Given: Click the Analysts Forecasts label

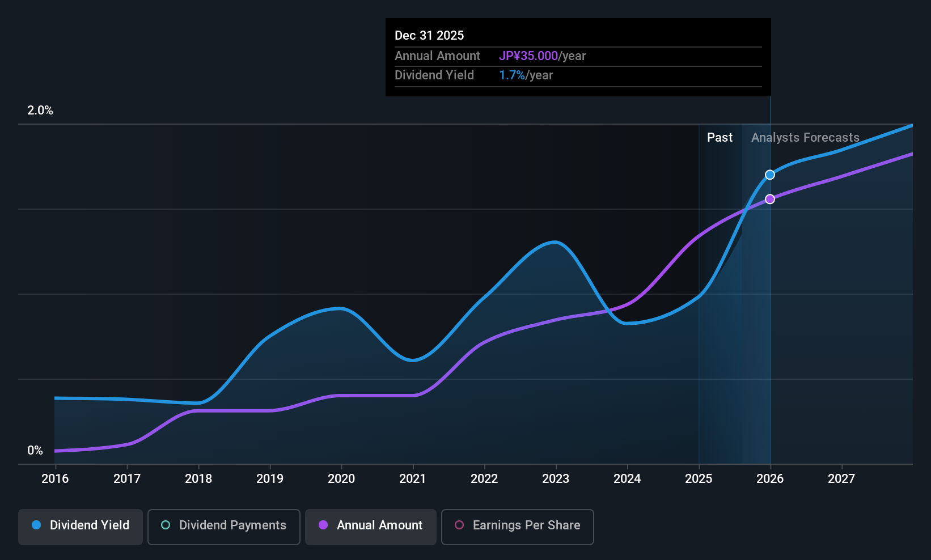Looking at the screenshot, I should (x=805, y=138).
